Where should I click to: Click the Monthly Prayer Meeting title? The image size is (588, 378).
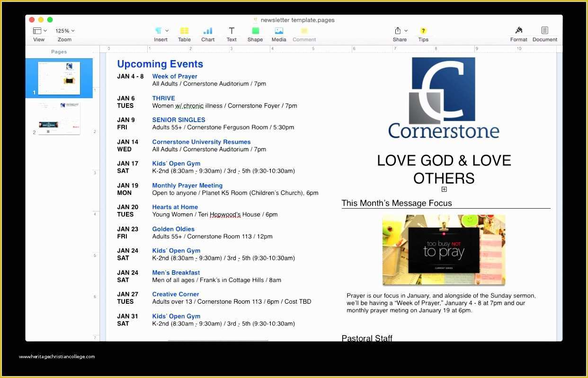(x=187, y=185)
